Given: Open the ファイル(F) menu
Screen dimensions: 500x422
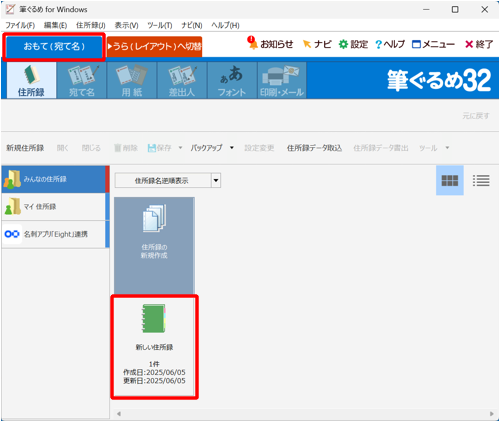Looking at the screenshot, I should tap(20, 25).
